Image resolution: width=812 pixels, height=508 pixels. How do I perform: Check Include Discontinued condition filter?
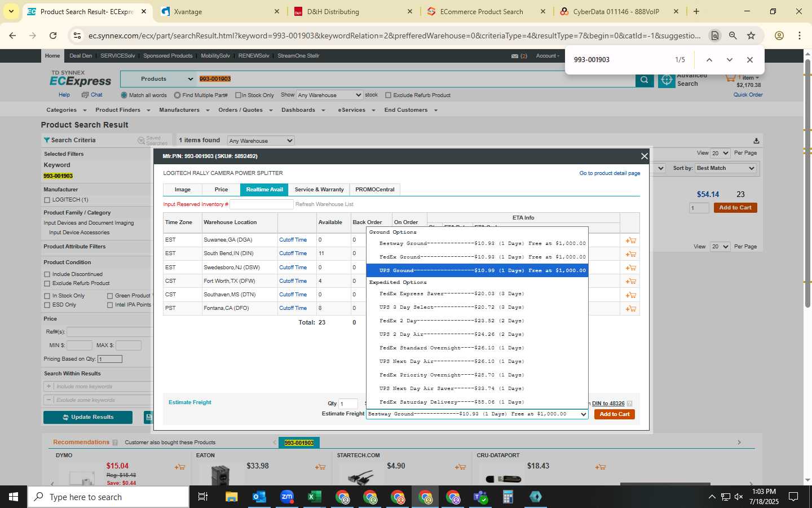pos(47,274)
